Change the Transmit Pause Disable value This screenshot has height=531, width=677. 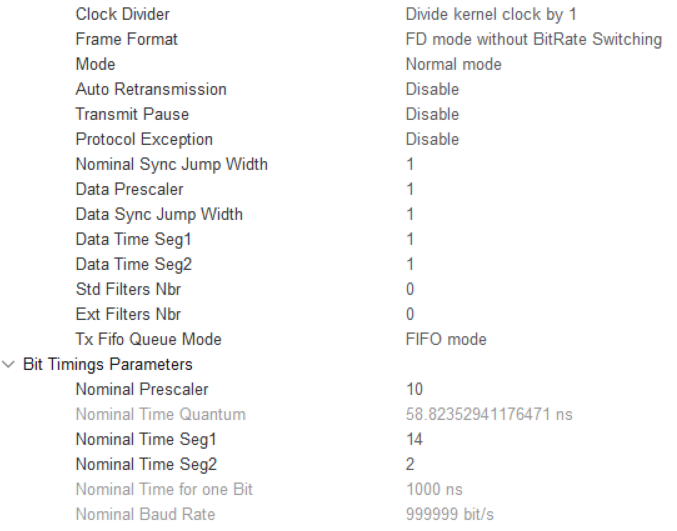(432, 114)
